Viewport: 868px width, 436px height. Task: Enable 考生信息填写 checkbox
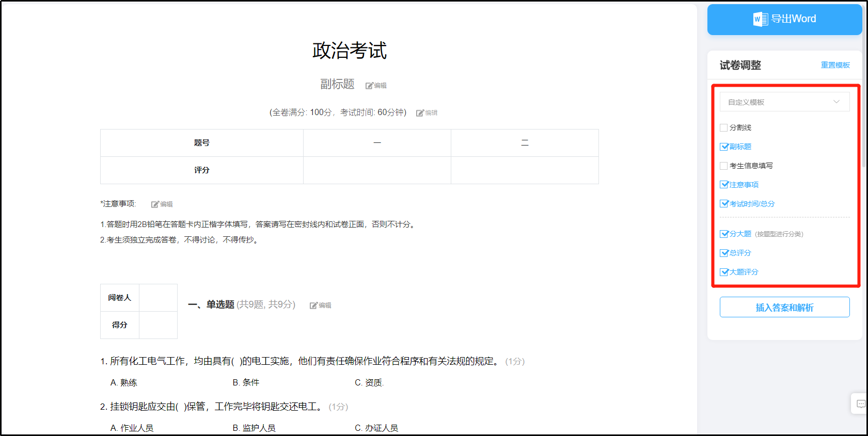point(723,166)
